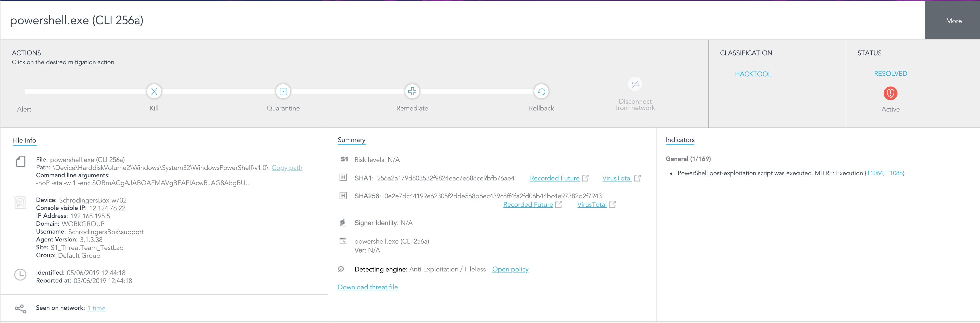Click the Copy path input field

click(286, 167)
